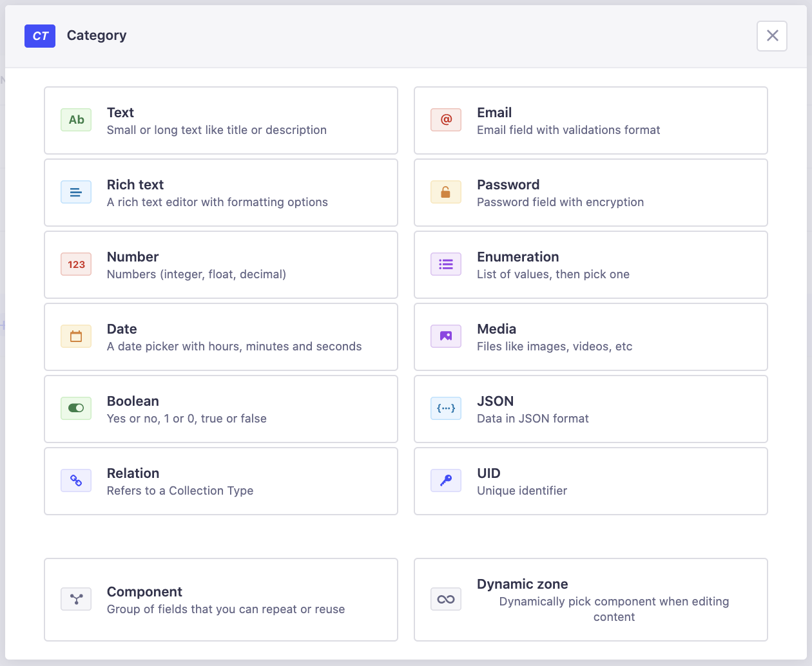The image size is (812, 666).
Task: Select the Component branch icon
Action: [x=76, y=599]
